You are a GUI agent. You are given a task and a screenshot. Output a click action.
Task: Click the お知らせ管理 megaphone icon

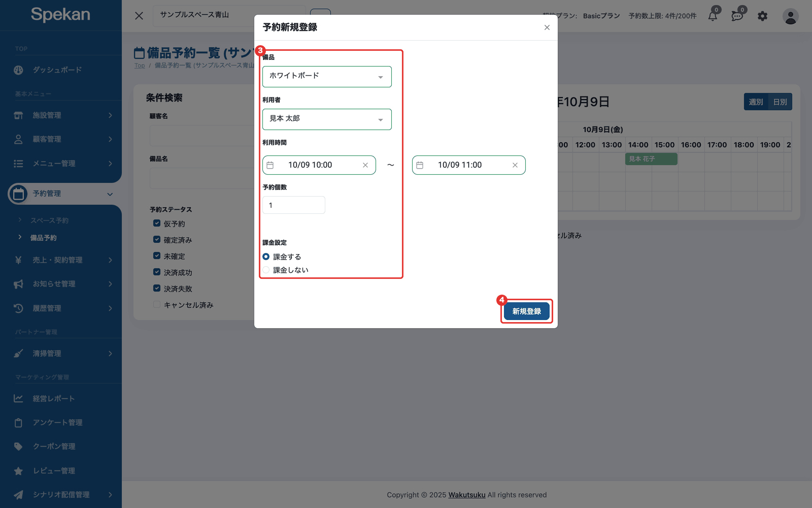(18, 284)
